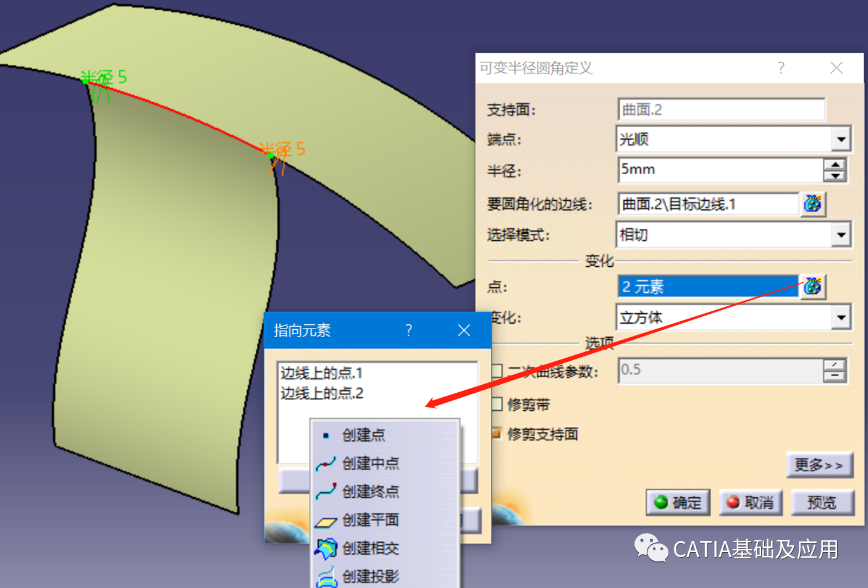Image resolution: width=868 pixels, height=588 pixels.
Task: Enable the 二次曲线参数 checkbox
Action: click(497, 371)
